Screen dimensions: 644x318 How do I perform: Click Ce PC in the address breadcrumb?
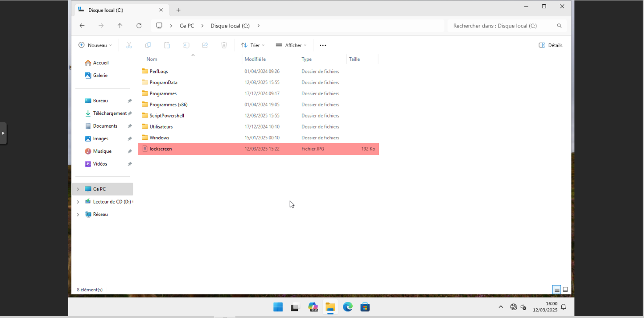(187, 26)
